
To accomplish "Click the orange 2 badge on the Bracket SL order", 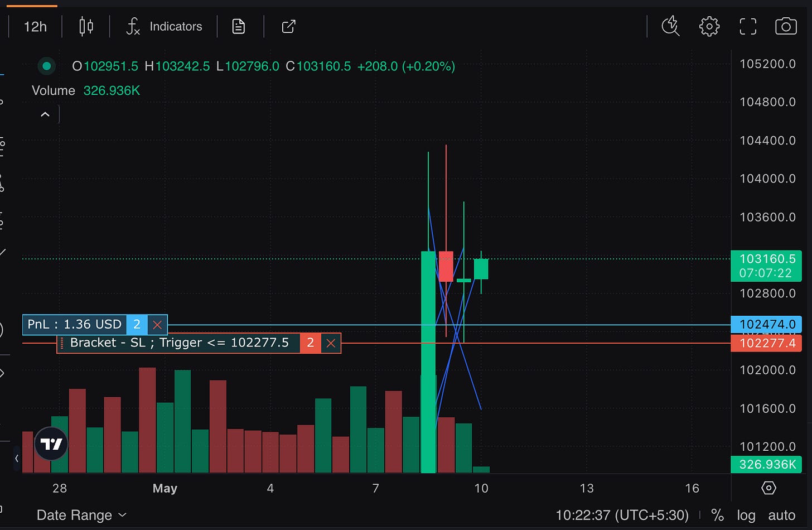I will coord(311,343).
